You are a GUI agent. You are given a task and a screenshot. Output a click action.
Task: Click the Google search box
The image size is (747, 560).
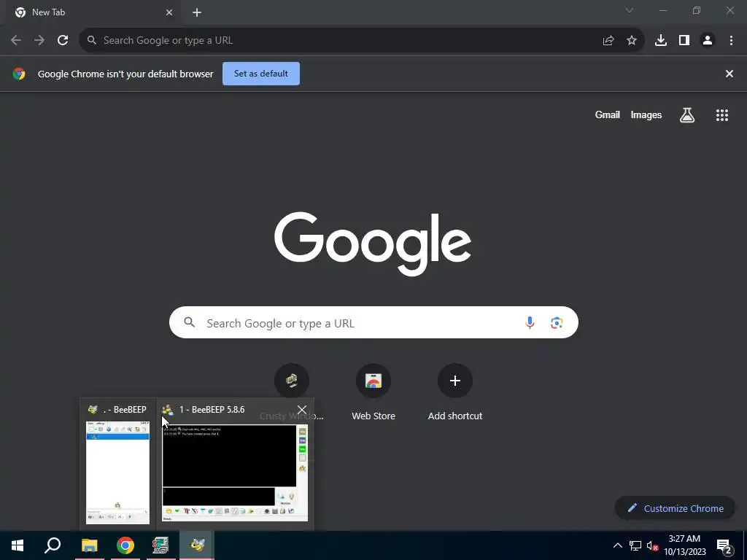373,322
